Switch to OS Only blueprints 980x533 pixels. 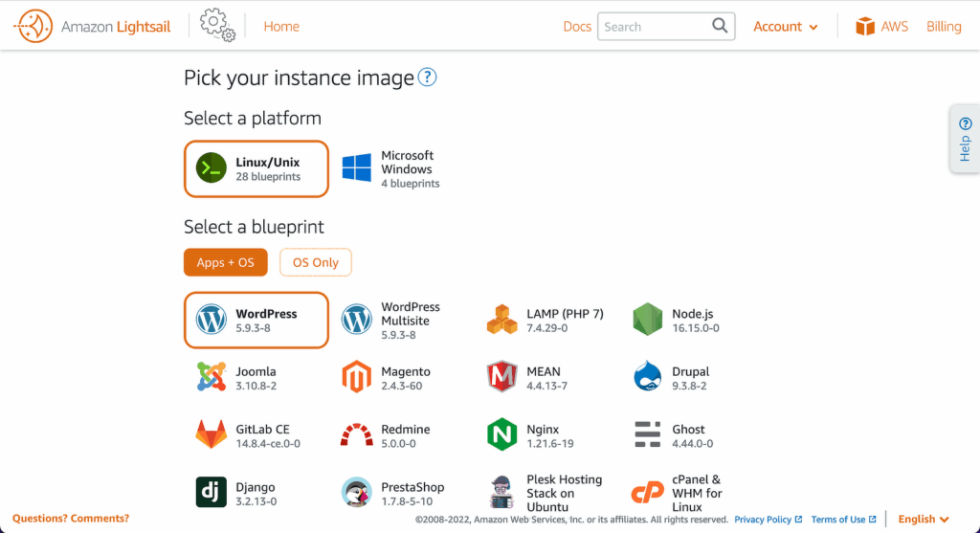[x=316, y=262]
